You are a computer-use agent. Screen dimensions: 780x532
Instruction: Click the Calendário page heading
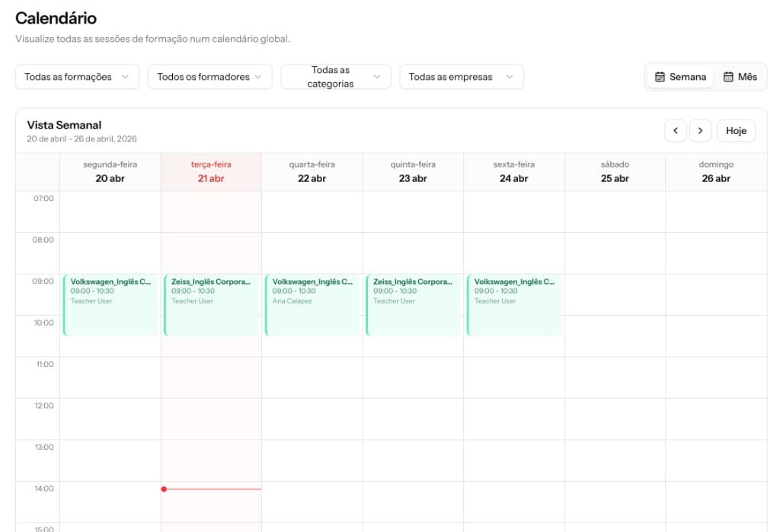coord(55,18)
